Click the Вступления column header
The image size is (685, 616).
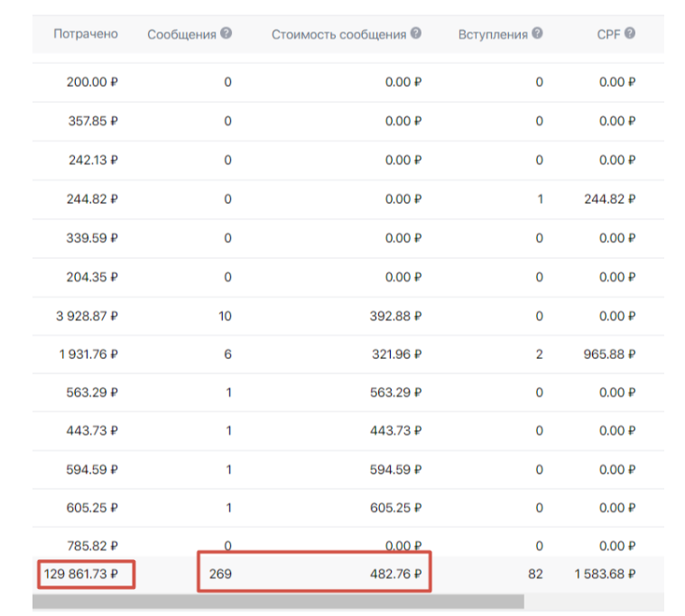click(493, 34)
